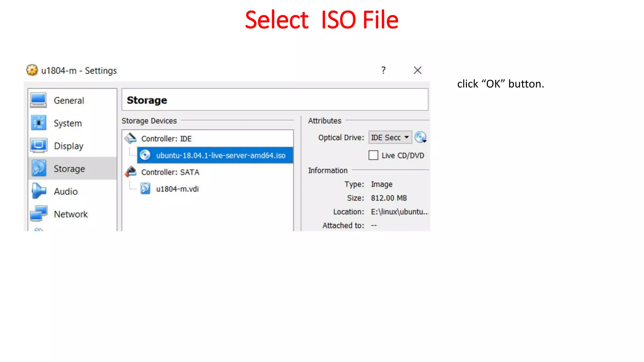Open the System settings category
Screen dimensions: 644x362
click(x=72, y=123)
